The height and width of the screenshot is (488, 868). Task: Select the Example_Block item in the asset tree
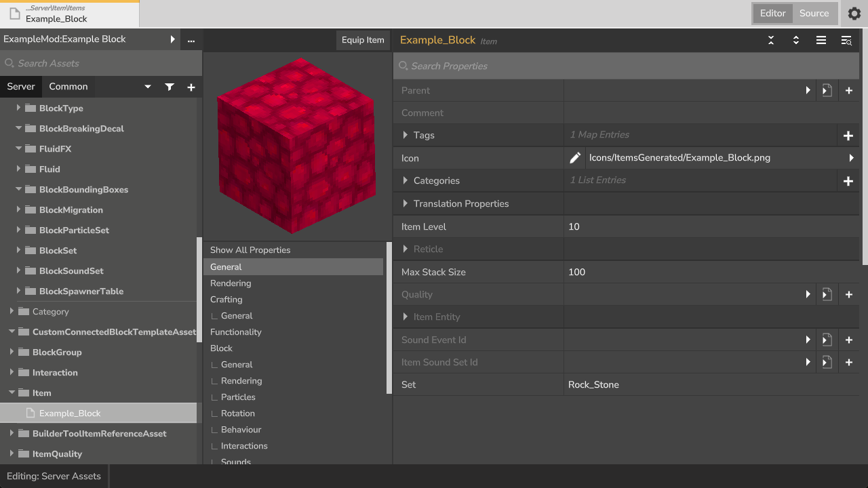[x=98, y=413]
